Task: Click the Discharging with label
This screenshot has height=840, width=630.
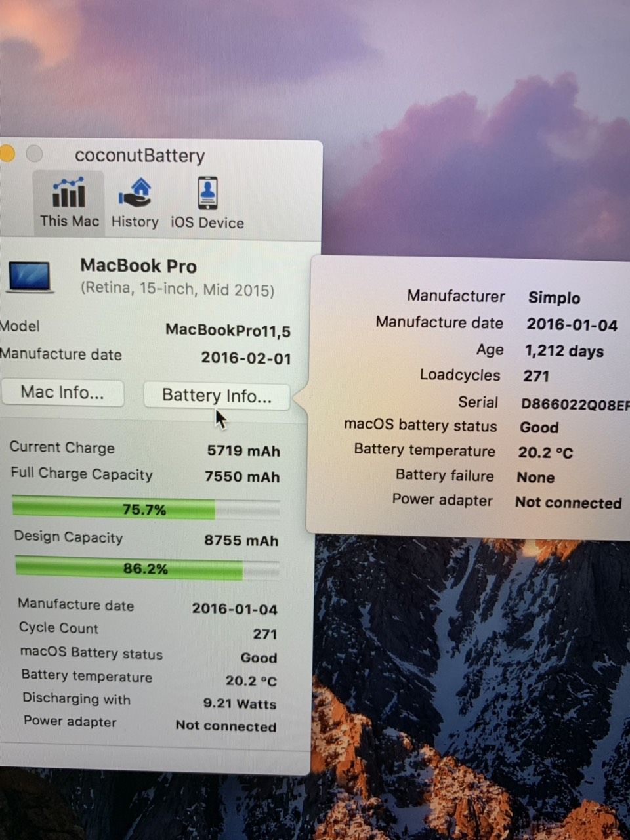Action: point(76,699)
